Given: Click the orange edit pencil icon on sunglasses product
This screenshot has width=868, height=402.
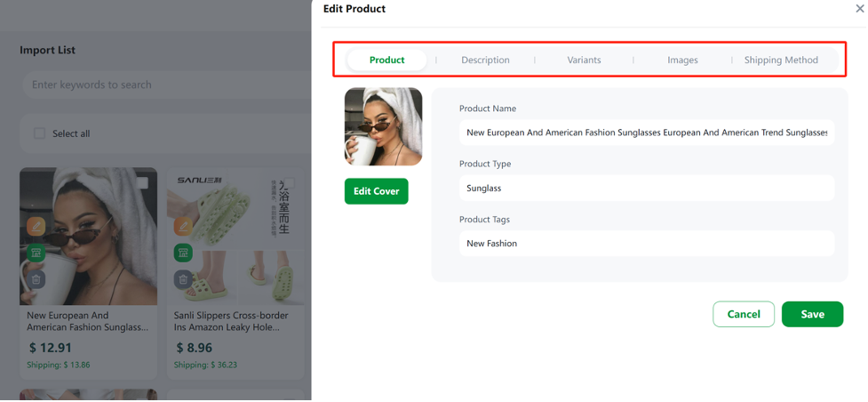Looking at the screenshot, I should 36,226.
